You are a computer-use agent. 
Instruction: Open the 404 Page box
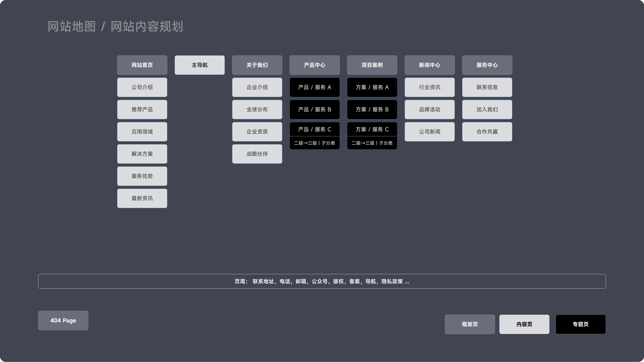pyautogui.click(x=63, y=320)
